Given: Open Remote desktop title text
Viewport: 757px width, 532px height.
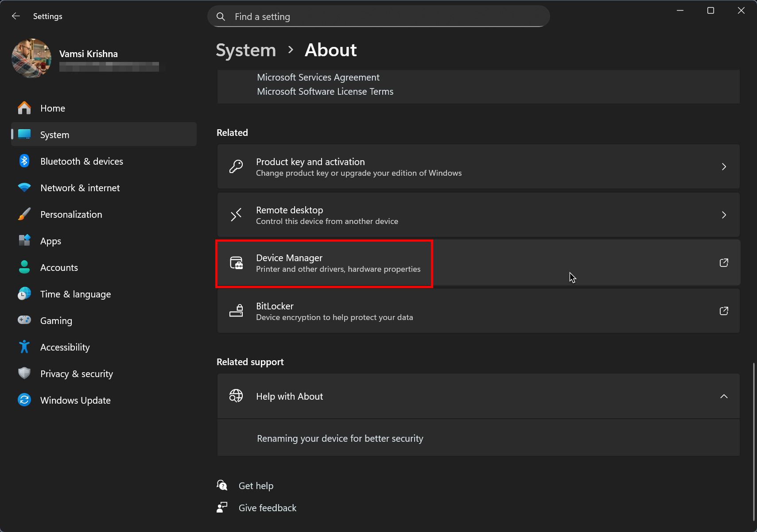Looking at the screenshot, I should (x=289, y=210).
